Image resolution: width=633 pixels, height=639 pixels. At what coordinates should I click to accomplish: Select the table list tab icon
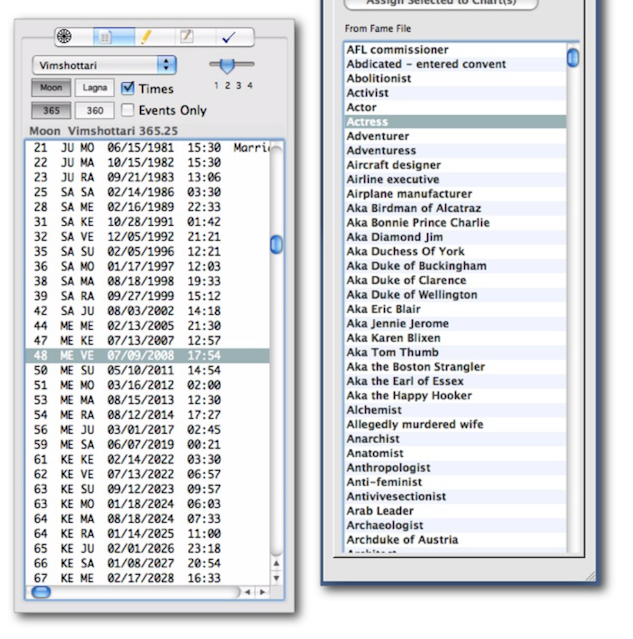(x=103, y=37)
